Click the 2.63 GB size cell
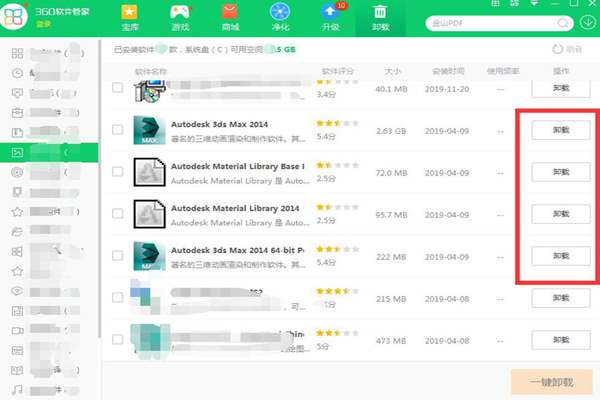 coord(391,131)
